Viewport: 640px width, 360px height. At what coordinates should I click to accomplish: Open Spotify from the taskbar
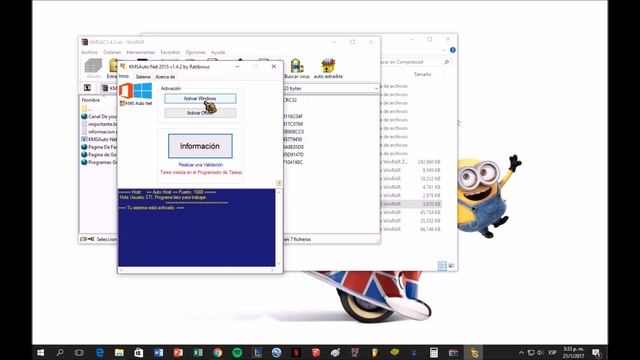237,352
